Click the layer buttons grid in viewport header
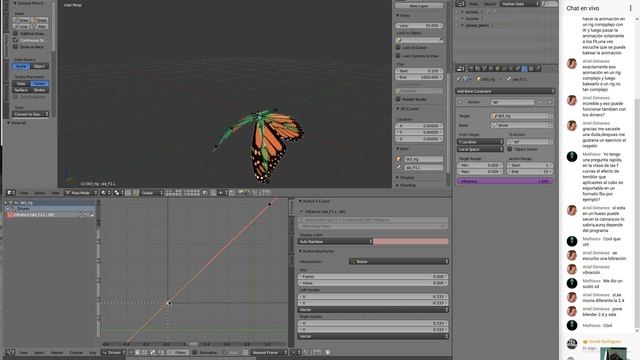The width and height of the screenshot is (640, 360). tap(182, 193)
